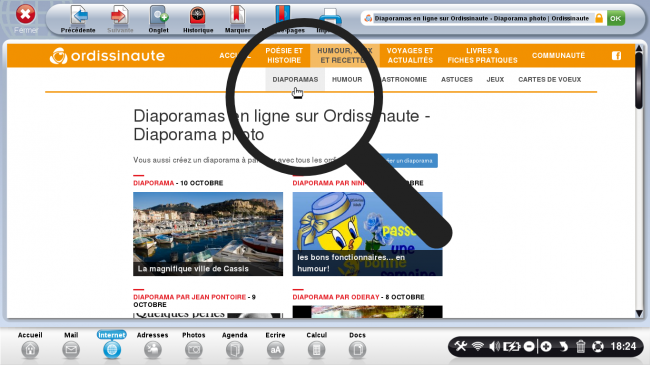The height and width of the screenshot is (365, 650).
Task: Click the curved undo arrow tray icon
Action: click(x=563, y=346)
